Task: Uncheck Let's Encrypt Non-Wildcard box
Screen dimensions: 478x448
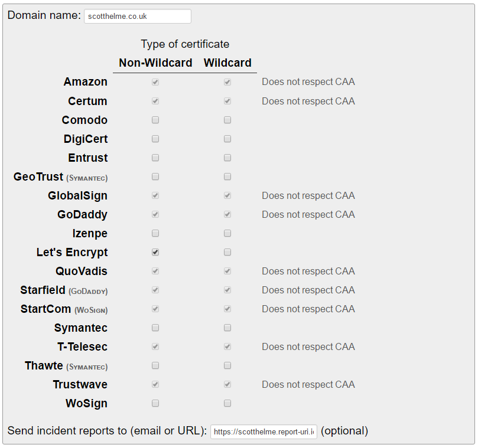Action: [x=155, y=252]
